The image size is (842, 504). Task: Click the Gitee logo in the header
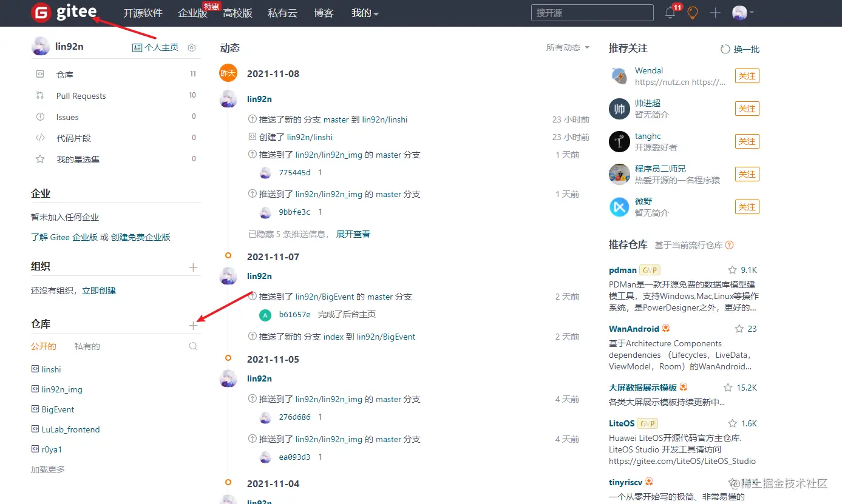point(64,12)
